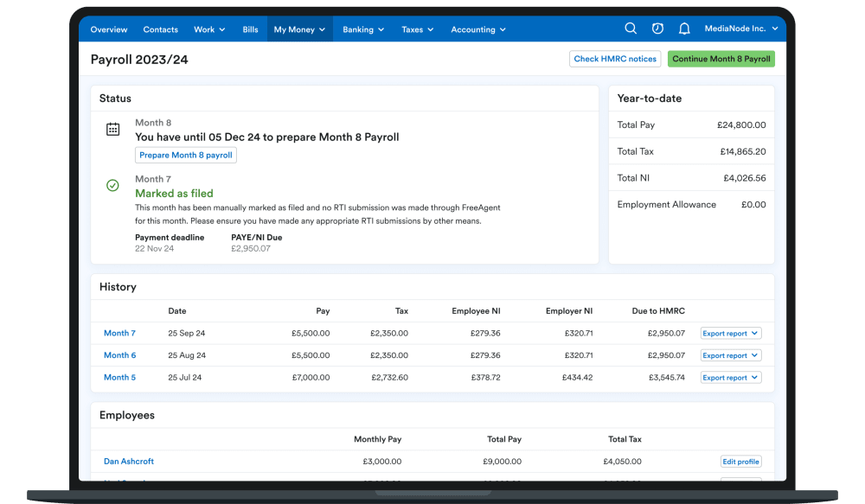
Task: Go to the Overview tab
Action: 109,29
